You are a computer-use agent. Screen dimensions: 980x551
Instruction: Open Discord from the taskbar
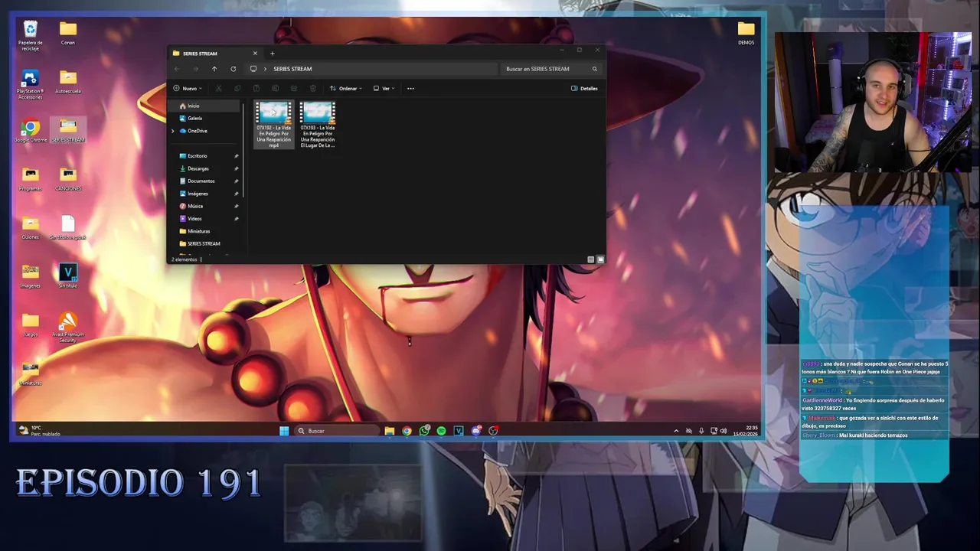click(475, 431)
